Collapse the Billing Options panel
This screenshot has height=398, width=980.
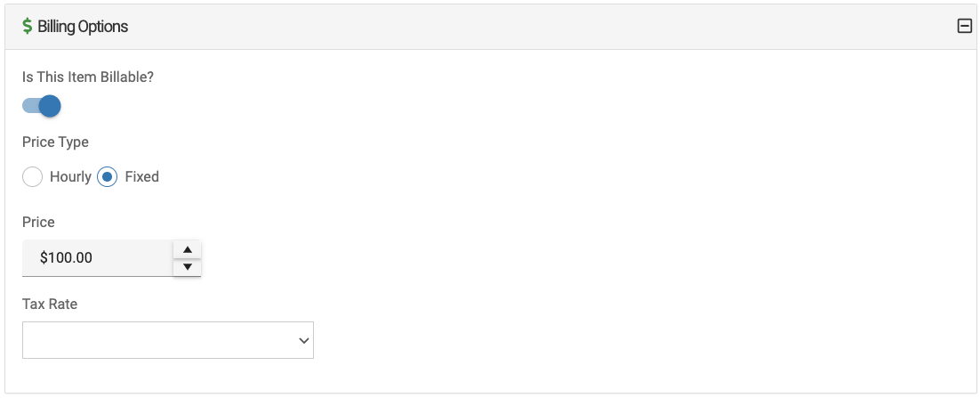coord(964,27)
